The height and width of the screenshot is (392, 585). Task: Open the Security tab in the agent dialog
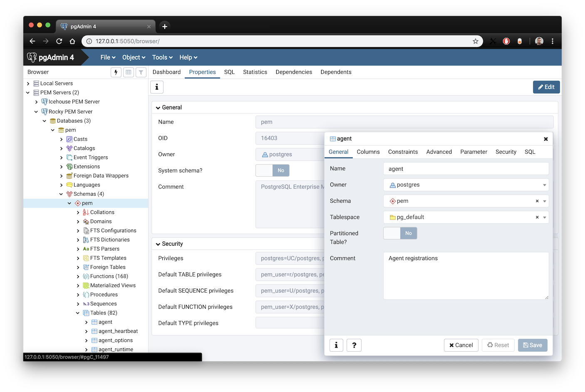tap(506, 152)
